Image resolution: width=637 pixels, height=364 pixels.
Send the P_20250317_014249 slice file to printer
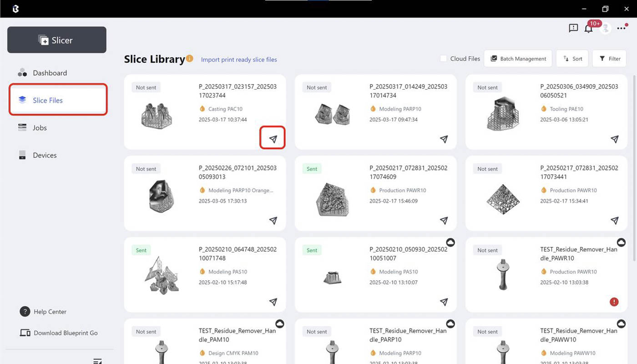[x=444, y=139]
